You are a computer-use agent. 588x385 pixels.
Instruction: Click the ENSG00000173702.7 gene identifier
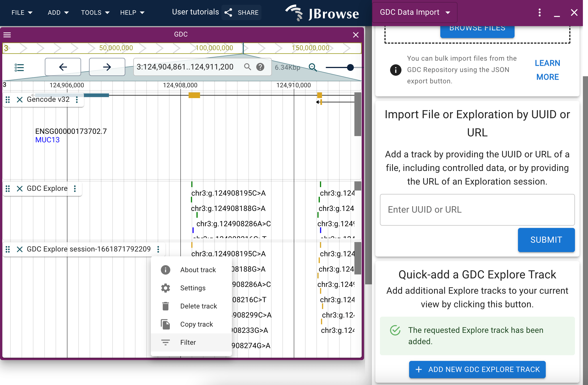tap(71, 131)
